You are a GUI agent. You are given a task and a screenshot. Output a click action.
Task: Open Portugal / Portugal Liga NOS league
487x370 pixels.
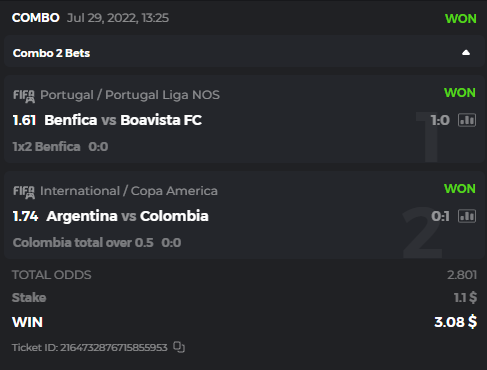tap(130, 95)
